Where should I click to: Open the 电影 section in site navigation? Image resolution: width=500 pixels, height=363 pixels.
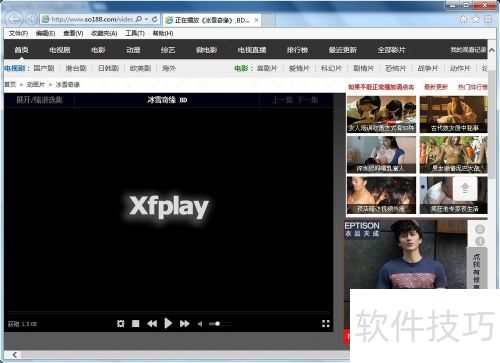pyautogui.click(x=98, y=50)
